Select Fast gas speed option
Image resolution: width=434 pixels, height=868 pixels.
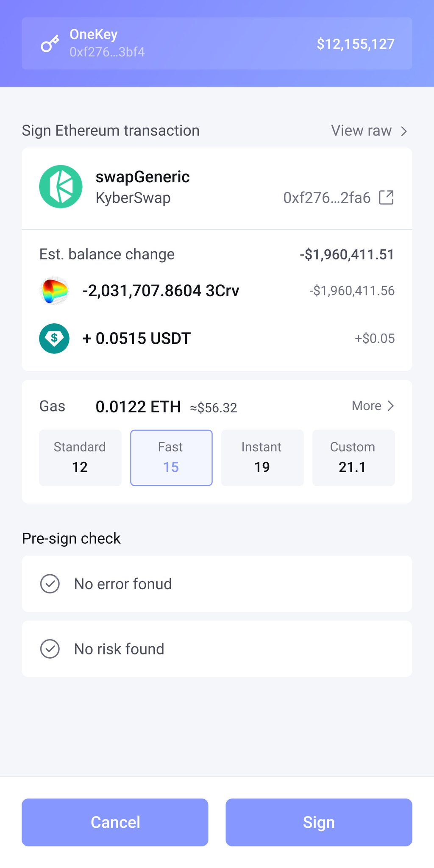[171, 458]
